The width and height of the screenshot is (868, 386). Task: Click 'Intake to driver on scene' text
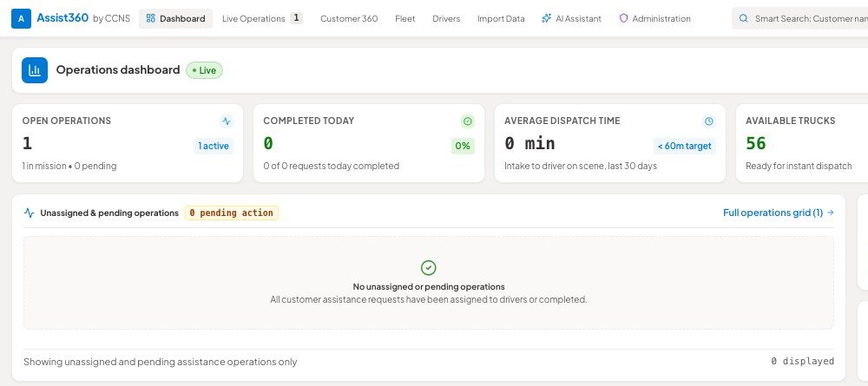[x=581, y=166]
